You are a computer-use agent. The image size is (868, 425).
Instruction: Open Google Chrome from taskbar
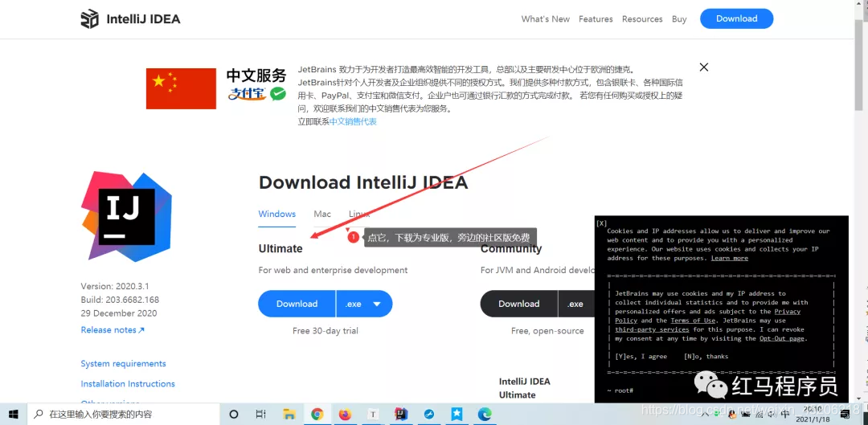[x=317, y=414]
